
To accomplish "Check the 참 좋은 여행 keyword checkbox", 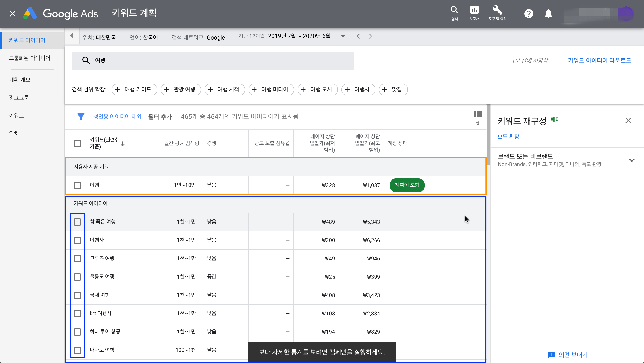I will click(x=77, y=222).
